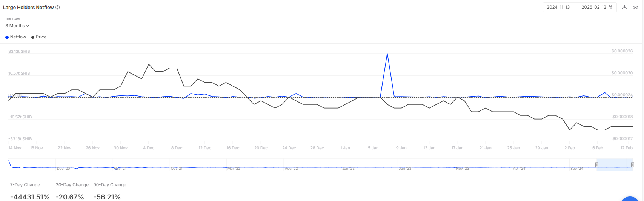Viewport: 644px width, 201px height.
Task: Grab the left handle of the range navigator
Action: 597,165
